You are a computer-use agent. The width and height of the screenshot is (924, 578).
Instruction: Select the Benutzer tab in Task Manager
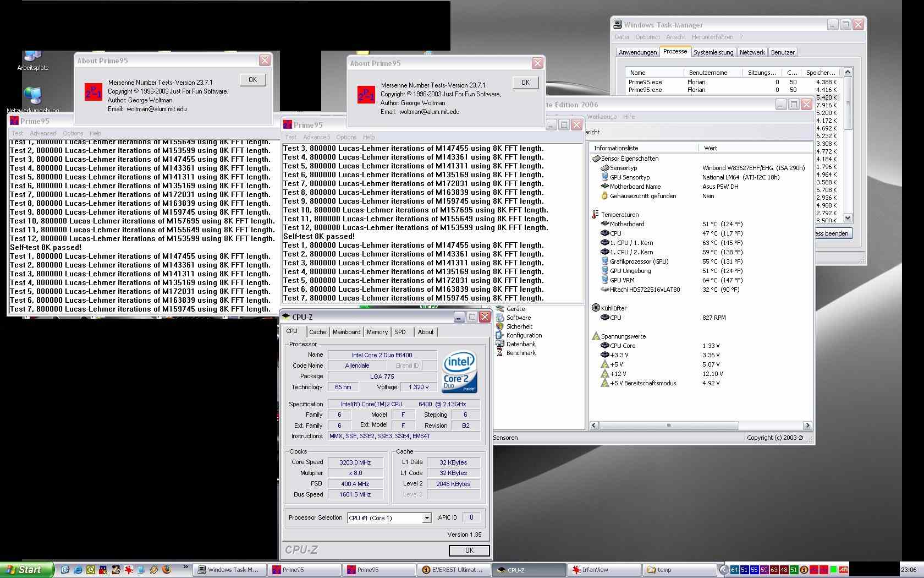pyautogui.click(x=783, y=52)
